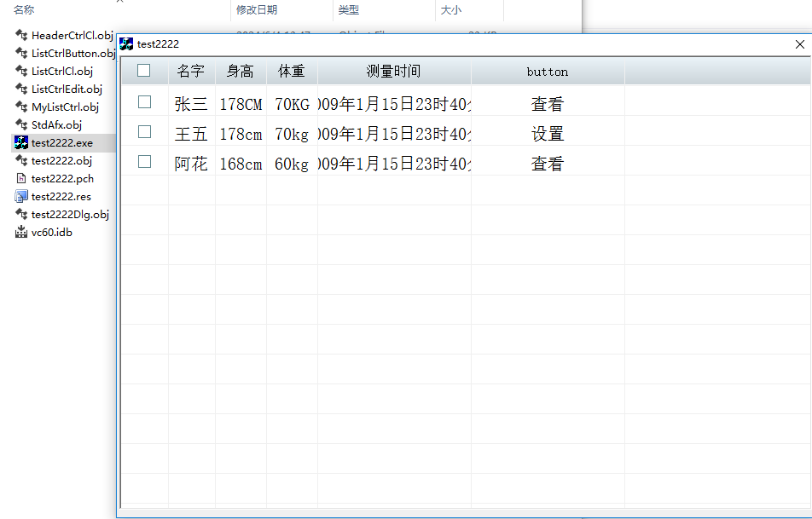Click the test2222.obj file icon in Explorer
The width and height of the screenshot is (812, 519).
21,160
